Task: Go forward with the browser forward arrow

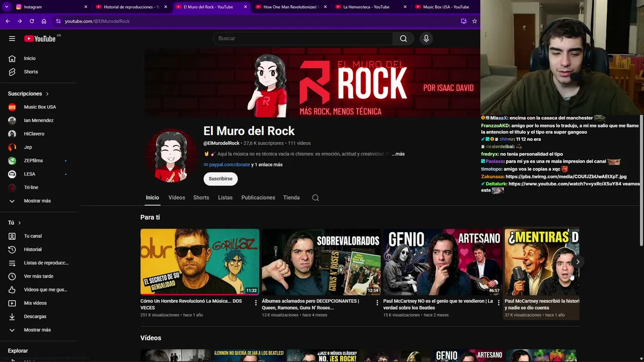Action: tap(20, 21)
